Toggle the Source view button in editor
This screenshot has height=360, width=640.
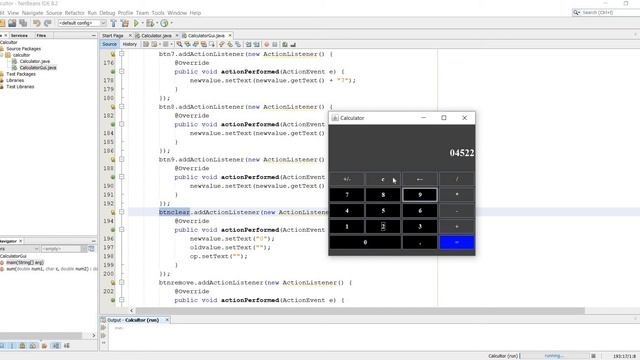pyautogui.click(x=109, y=44)
